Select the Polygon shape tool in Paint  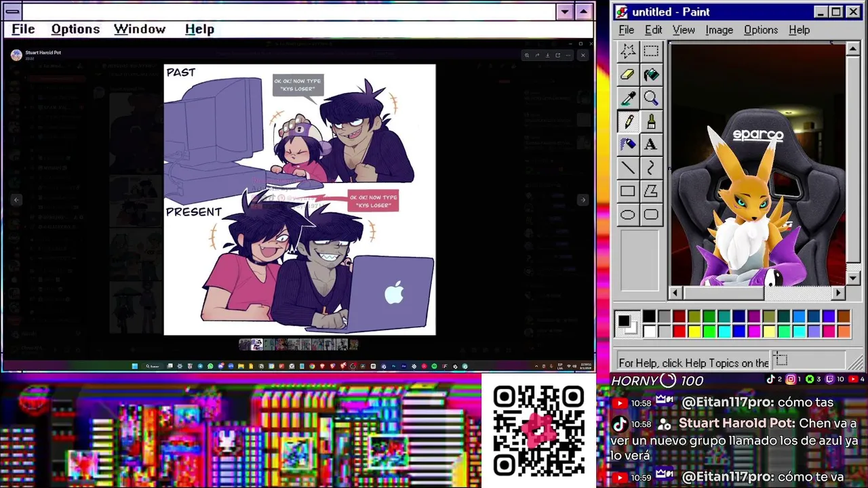point(651,191)
